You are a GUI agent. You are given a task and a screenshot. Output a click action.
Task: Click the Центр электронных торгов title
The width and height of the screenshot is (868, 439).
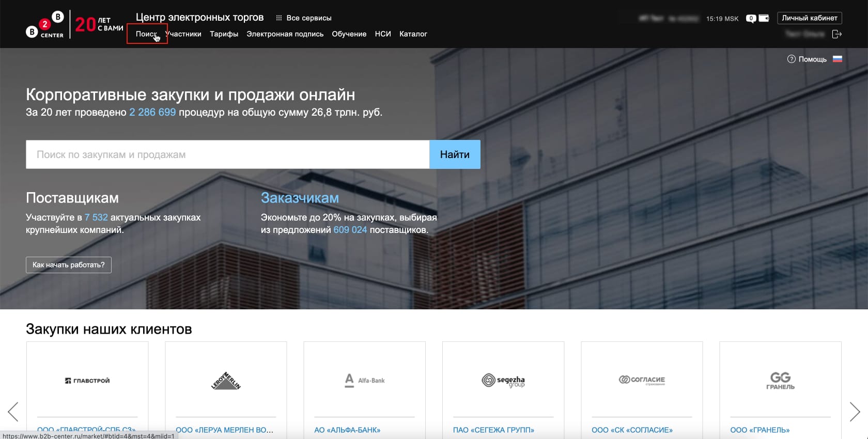click(x=199, y=18)
